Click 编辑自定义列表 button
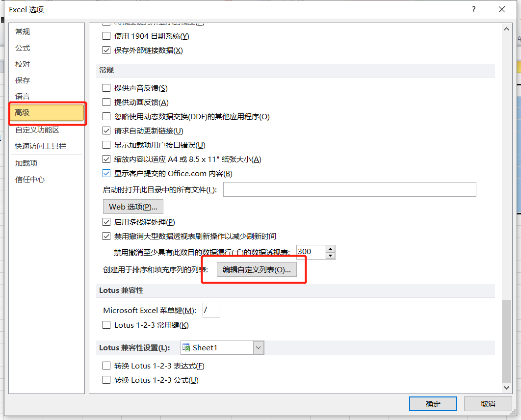The image size is (521, 420). point(257,270)
